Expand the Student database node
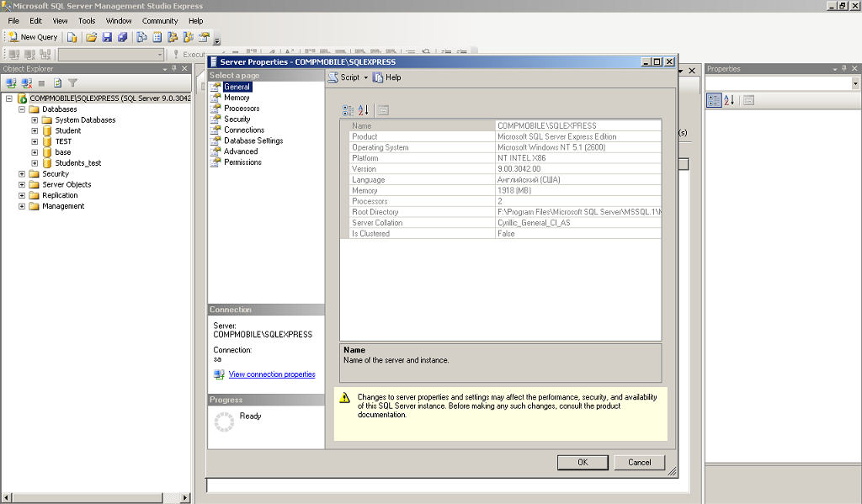862x504 pixels. coord(35,130)
